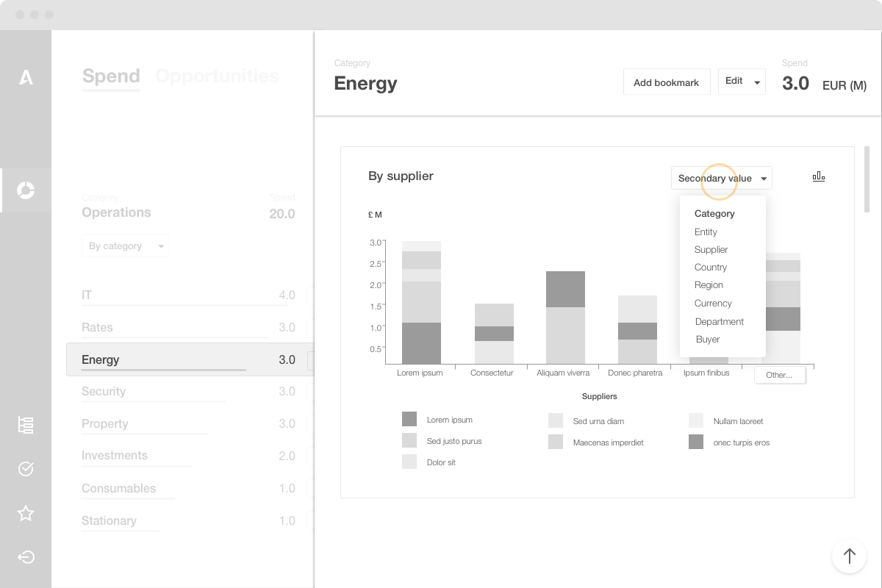Click the app logo icon in sidebar
Screen dimensions: 882x588
point(26,76)
